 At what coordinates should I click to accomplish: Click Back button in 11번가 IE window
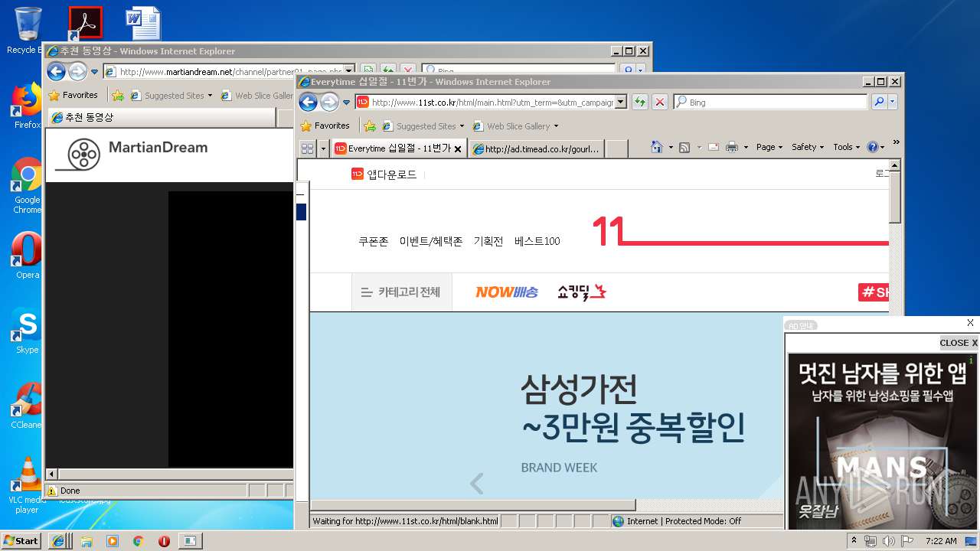tap(308, 102)
